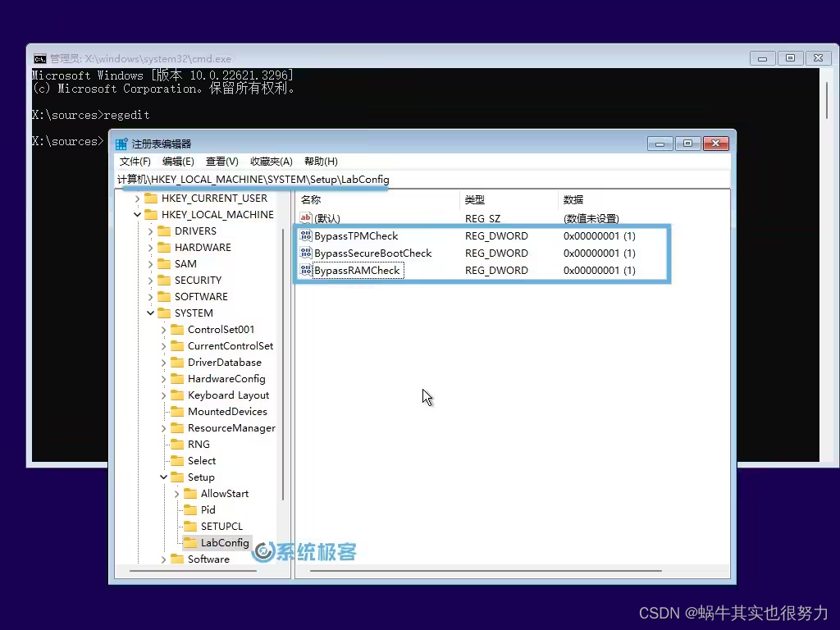Open the 帮助(H) menu

321,162
